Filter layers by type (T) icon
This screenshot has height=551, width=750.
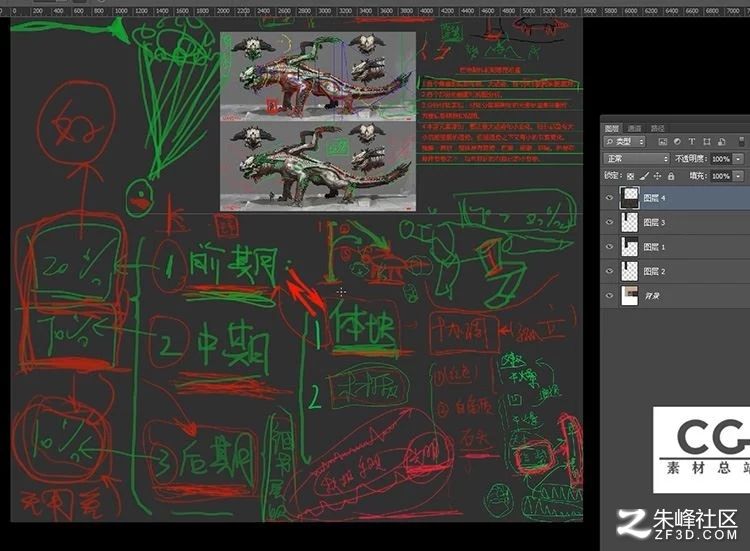692,142
